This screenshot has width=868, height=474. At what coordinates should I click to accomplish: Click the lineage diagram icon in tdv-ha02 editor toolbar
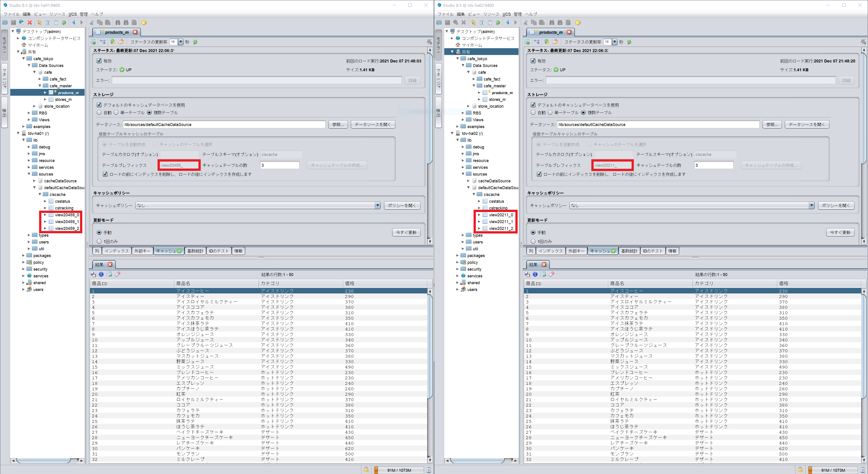(x=537, y=42)
